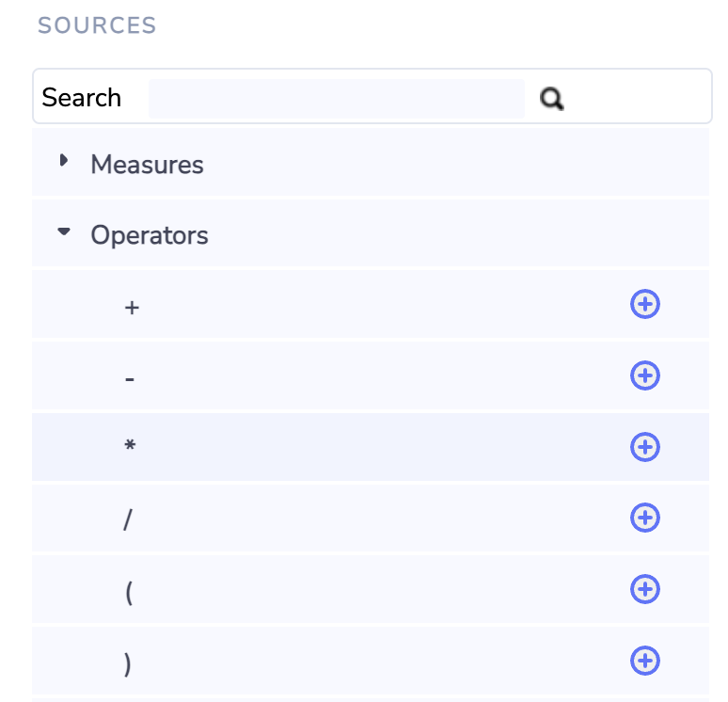Image resolution: width=728 pixels, height=702 pixels.
Task: Add the divide operator via its circle-plus icon
Action: click(644, 518)
